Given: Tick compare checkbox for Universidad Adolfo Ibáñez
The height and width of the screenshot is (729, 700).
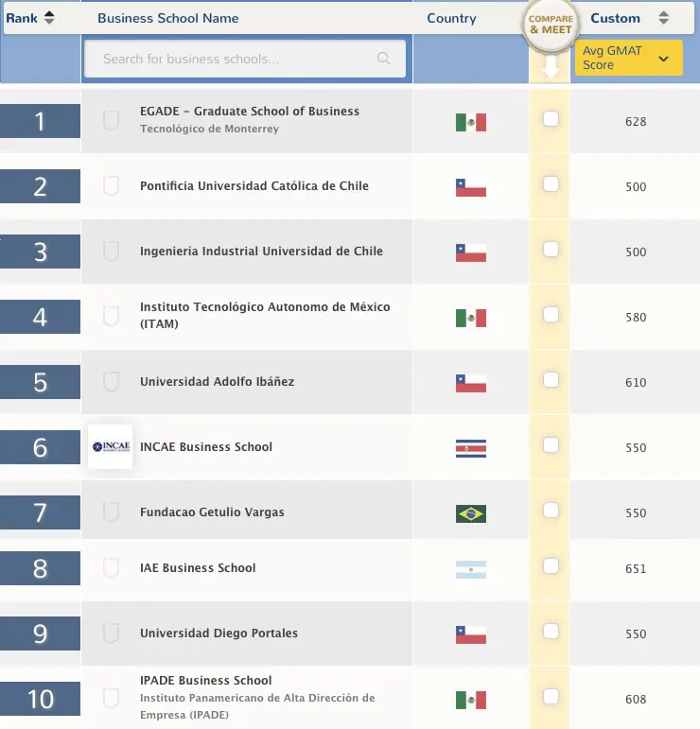Looking at the screenshot, I should [551, 379].
